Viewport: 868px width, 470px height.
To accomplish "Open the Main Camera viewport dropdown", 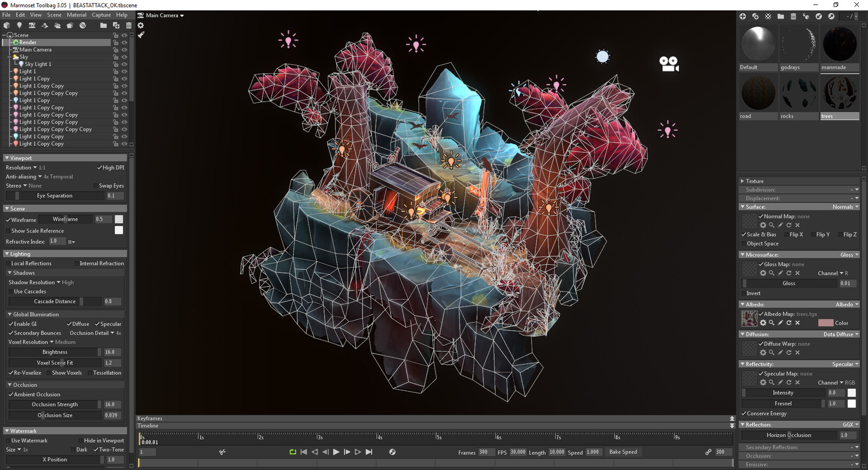I will tap(164, 15).
